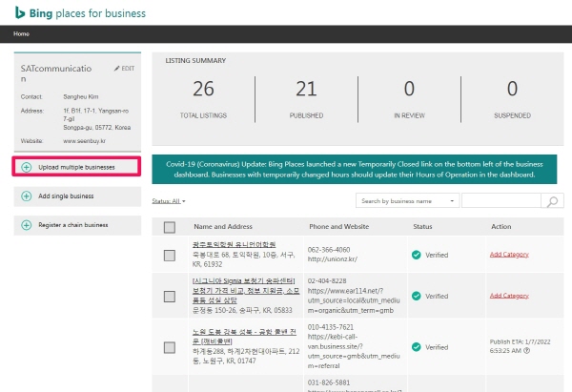Screen dimensions: 572x392
Task: Click the http://unionz.kr/ website text
Action: click(333, 259)
